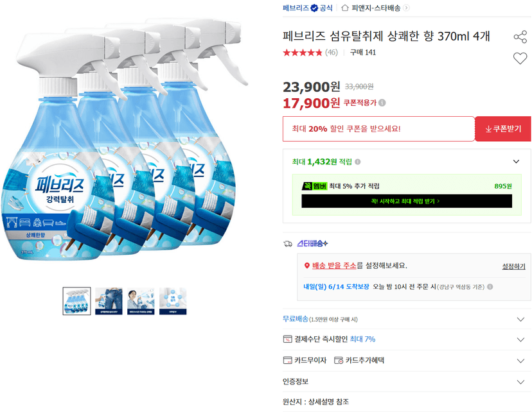
Task: Open the 피앤지-스타배송 store home icon
Action: click(x=345, y=8)
